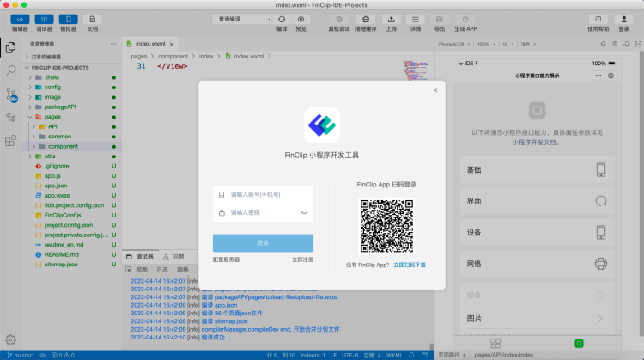Open the help toolbar icon
The height and width of the screenshot is (360, 644).
598,19
